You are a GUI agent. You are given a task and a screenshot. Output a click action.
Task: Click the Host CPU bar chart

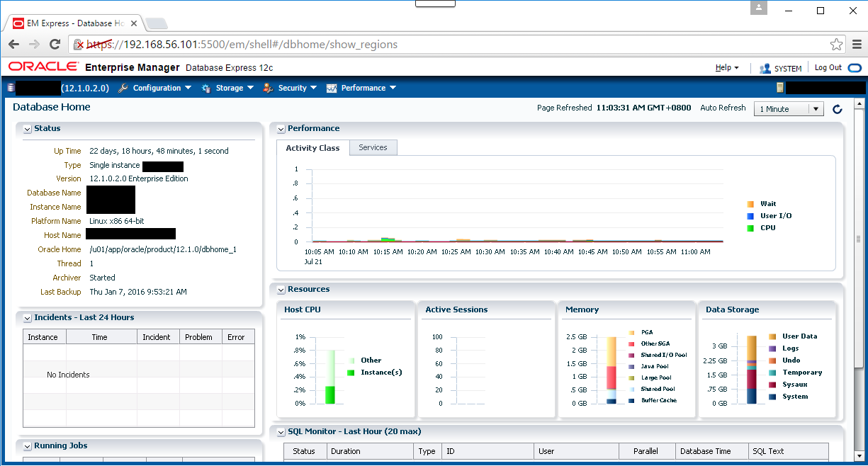tap(329, 377)
